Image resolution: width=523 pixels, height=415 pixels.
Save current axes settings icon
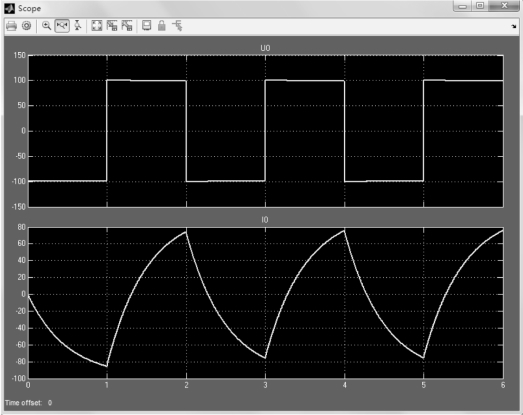[x=112, y=26]
